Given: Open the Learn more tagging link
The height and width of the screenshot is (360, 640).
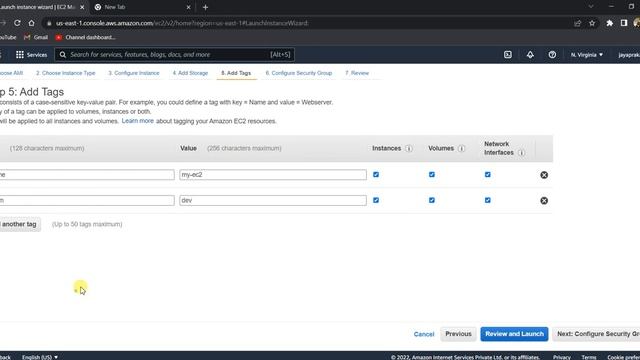Looking at the screenshot, I should pyautogui.click(x=138, y=121).
